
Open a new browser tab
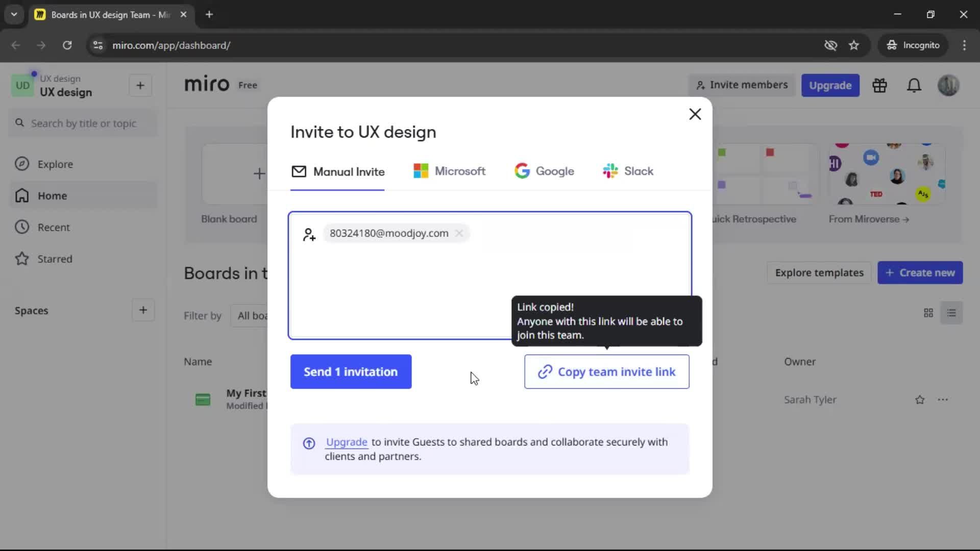click(209, 15)
